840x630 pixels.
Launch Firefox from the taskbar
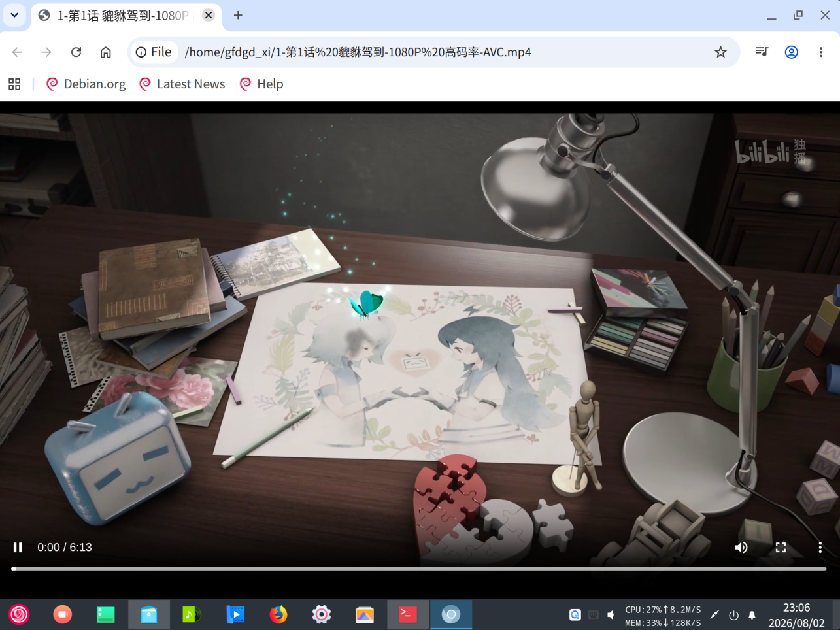278,614
